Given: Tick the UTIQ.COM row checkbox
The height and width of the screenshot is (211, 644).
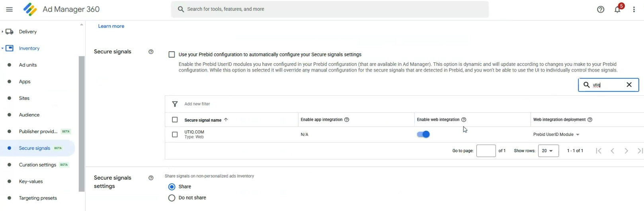Looking at the screenshot, I should 175,135.
